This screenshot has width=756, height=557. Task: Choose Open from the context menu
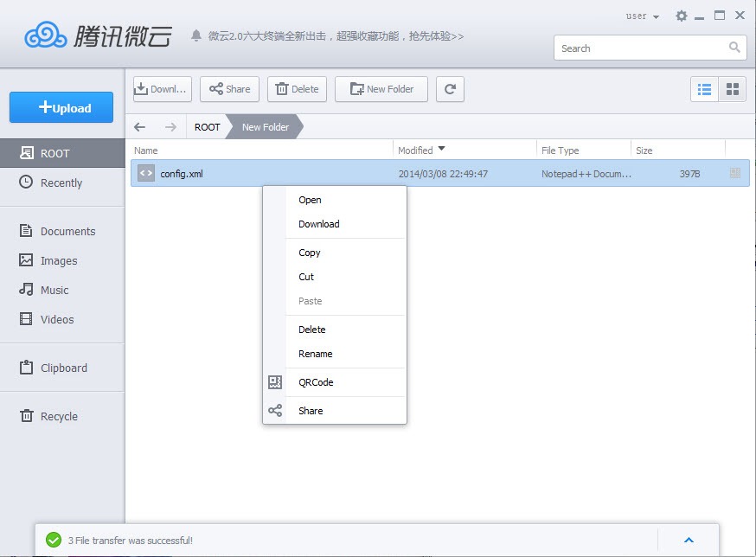coord(335,200)
